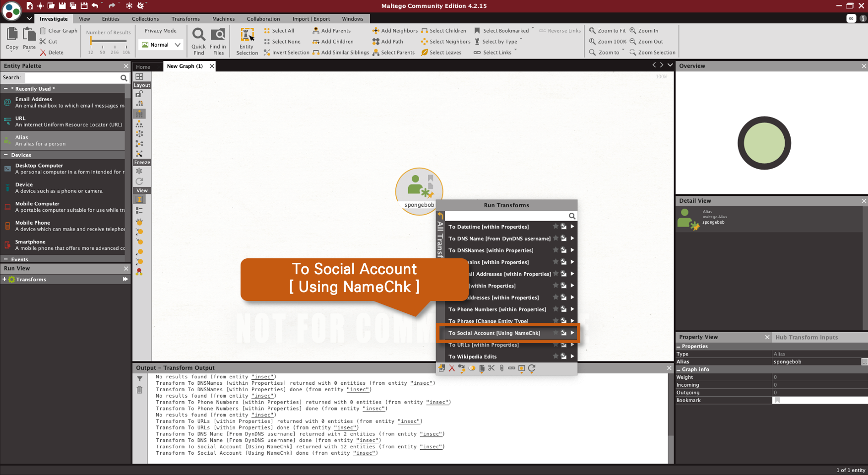Viewport: 868px width, 475px height.
Task: Click the trash icon in Output panel
Action: coord(140,390)
